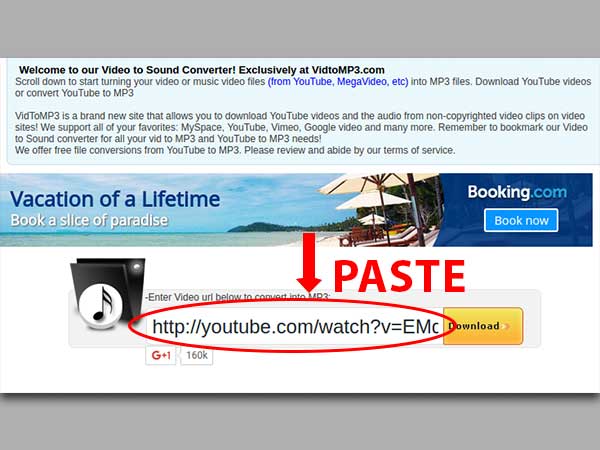The image size is (600, 450).
Task: Click 'Vacation of a Lifetime' ad headline
Action: click(115, 199)
